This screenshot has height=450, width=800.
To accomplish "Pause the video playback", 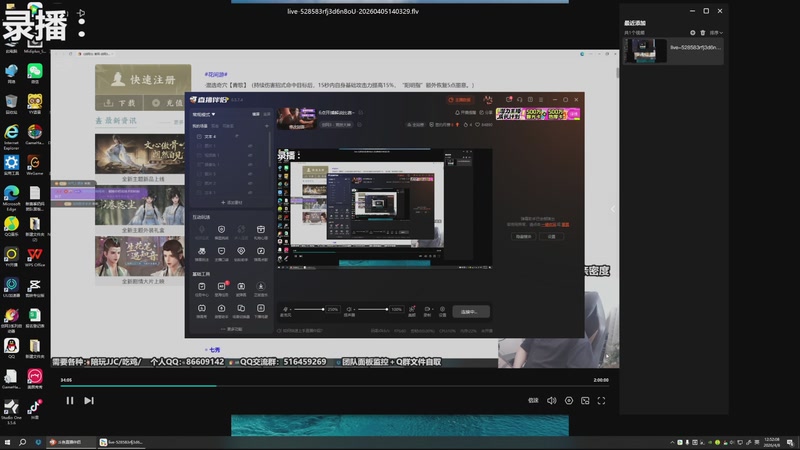I will (x=70, y=401).
